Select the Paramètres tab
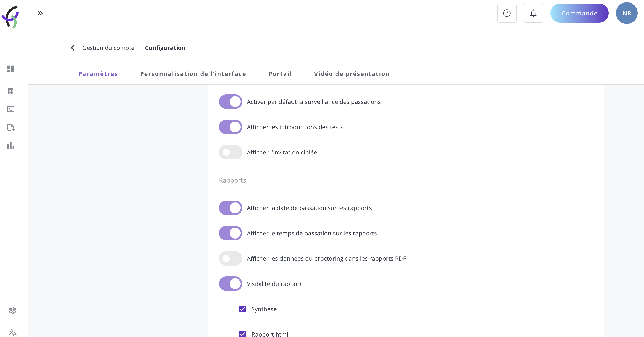 pos(98,74)
